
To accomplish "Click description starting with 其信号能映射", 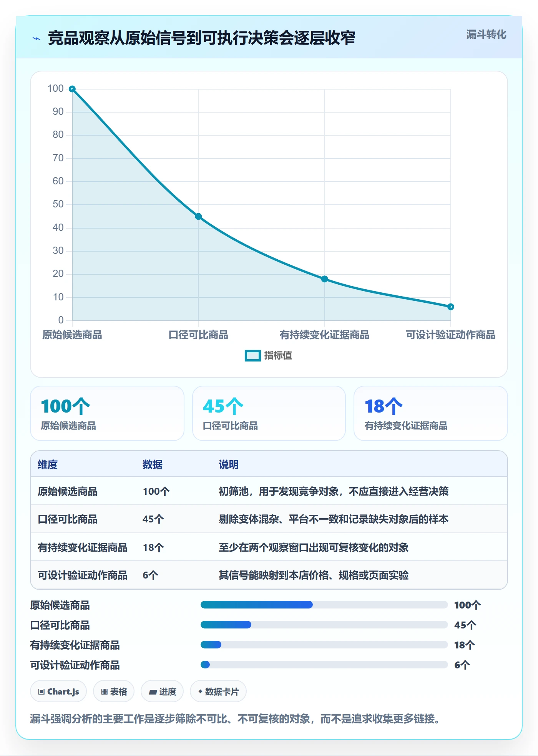I will (314, 575).
